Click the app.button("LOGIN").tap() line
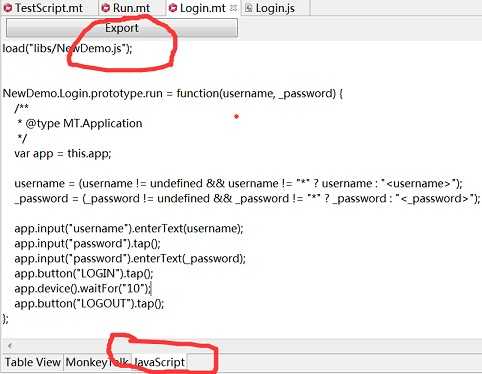Viewport: 482px width, 374px height. point(84,274)
